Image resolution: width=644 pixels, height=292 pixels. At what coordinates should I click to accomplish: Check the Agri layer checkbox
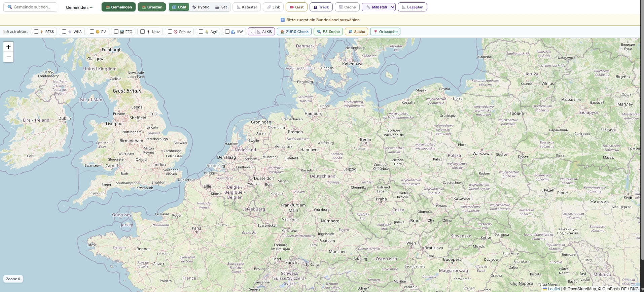(201, 32)
